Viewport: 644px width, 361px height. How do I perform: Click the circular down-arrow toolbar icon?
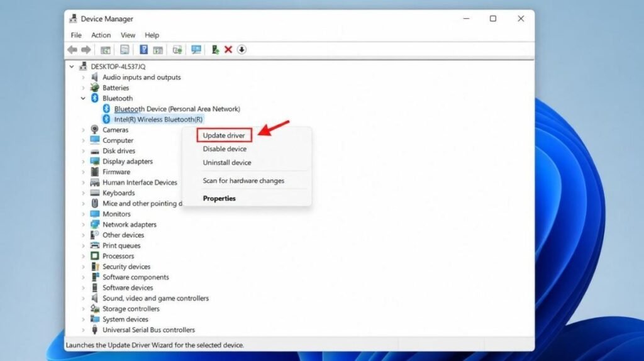(x=241, y=50)
